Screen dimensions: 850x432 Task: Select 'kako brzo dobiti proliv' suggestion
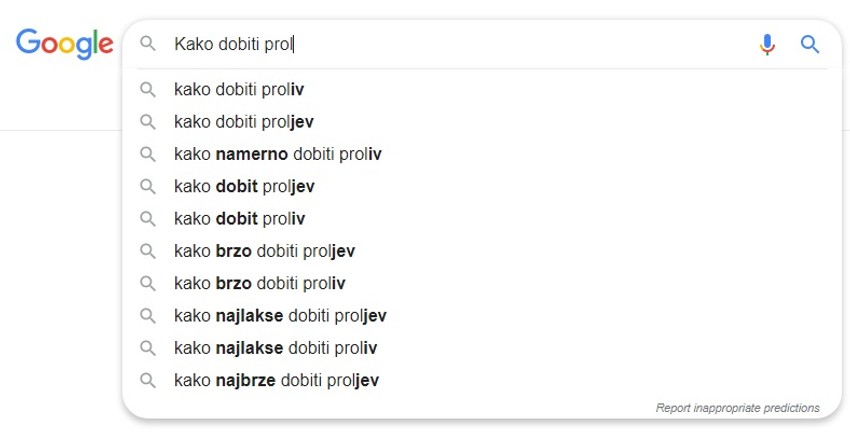pos(260,283)
